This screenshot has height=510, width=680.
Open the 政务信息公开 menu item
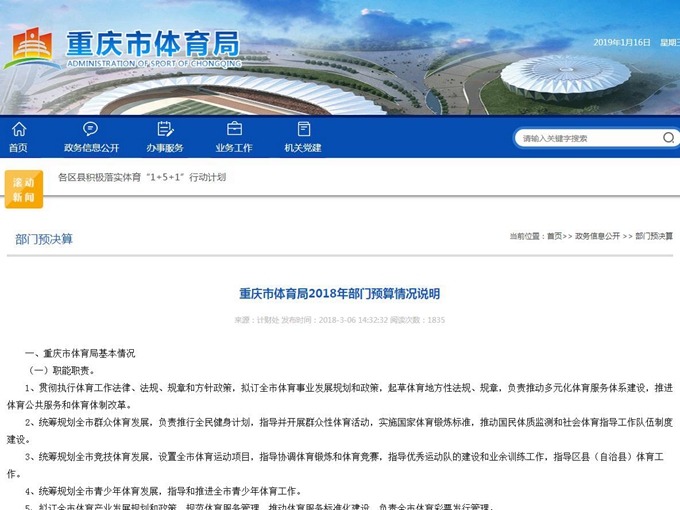(92, 148)
